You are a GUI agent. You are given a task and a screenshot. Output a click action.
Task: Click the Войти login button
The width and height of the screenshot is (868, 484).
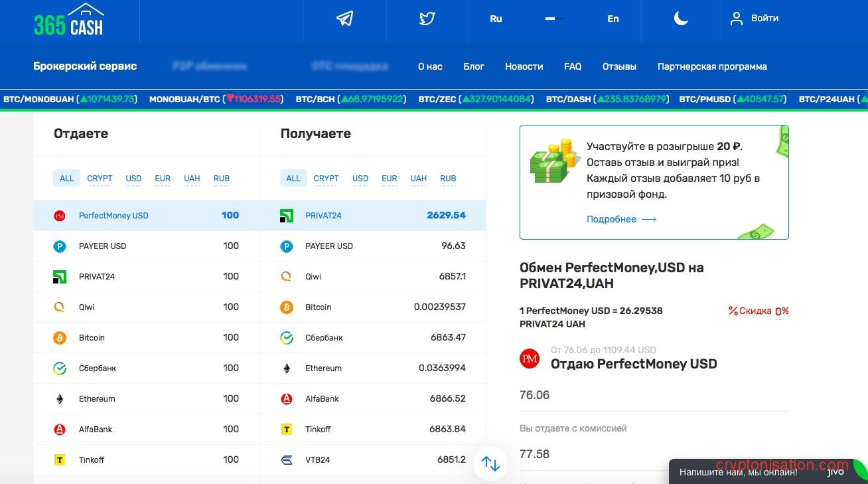(755, 19)
